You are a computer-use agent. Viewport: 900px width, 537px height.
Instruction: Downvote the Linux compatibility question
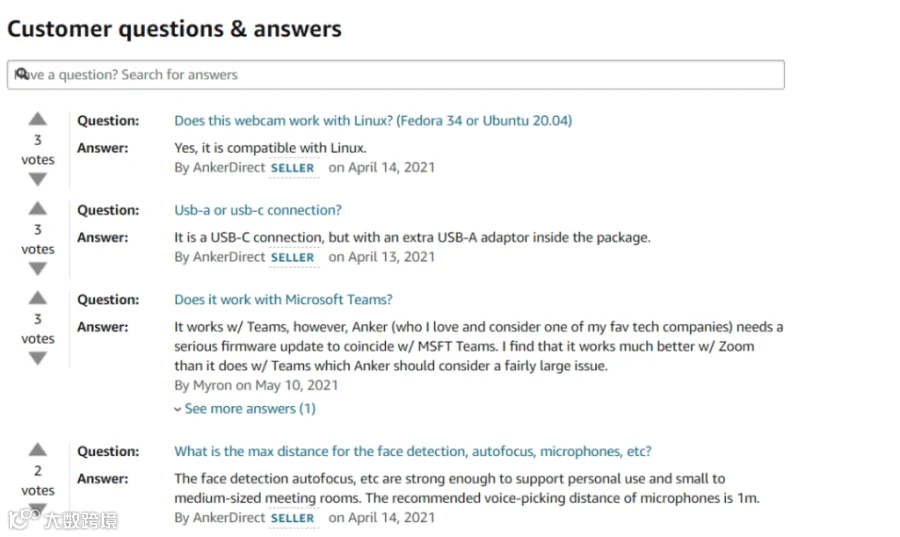point(37,180)
